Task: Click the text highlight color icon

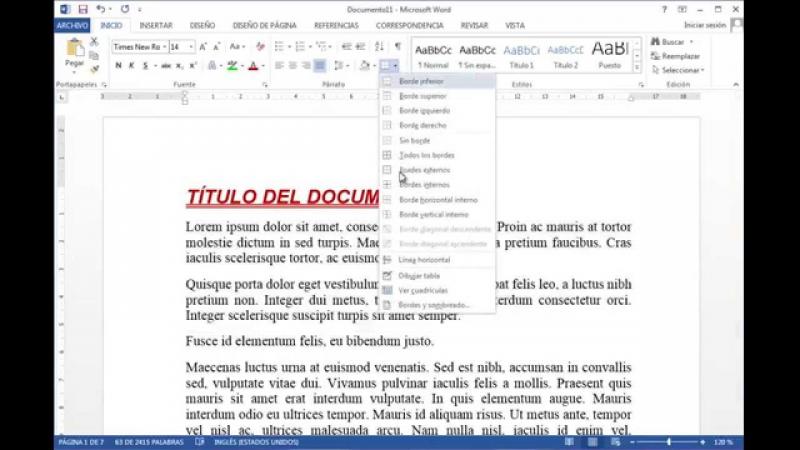Action: (231, 66)
